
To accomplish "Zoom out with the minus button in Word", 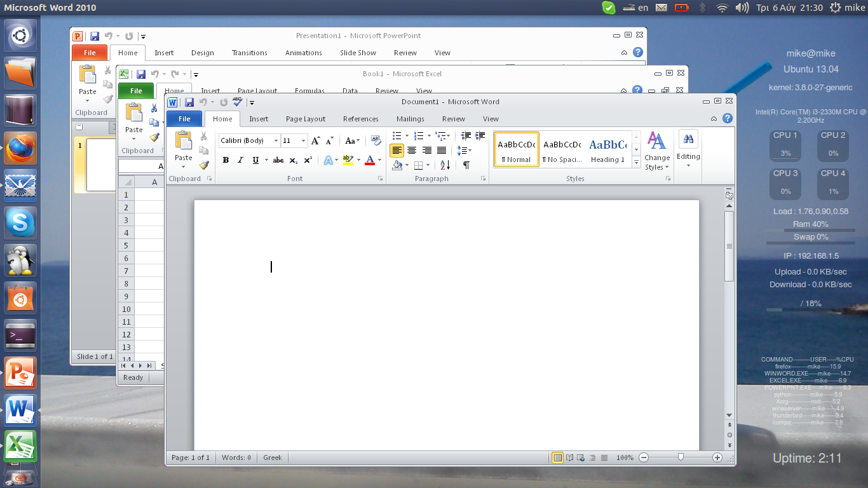I will [644, 457].
